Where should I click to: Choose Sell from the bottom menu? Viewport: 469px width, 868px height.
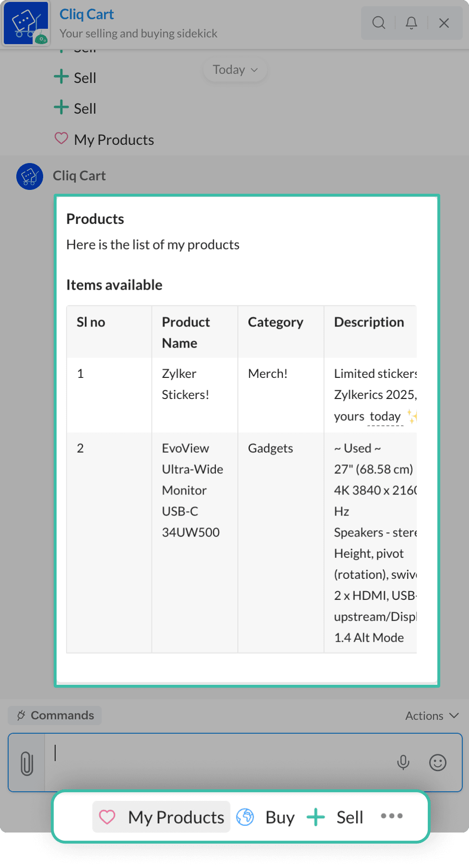[x=350, y=817]
